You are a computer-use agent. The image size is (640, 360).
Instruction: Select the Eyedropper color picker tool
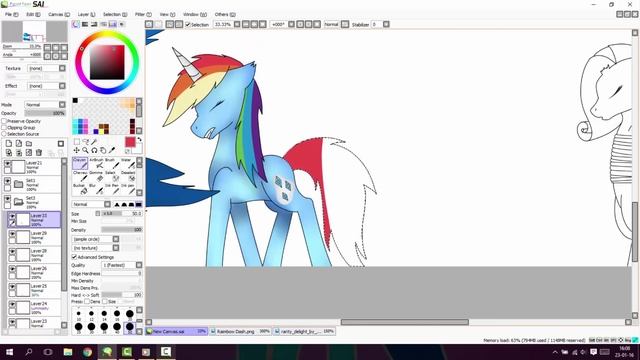(112, 150)
